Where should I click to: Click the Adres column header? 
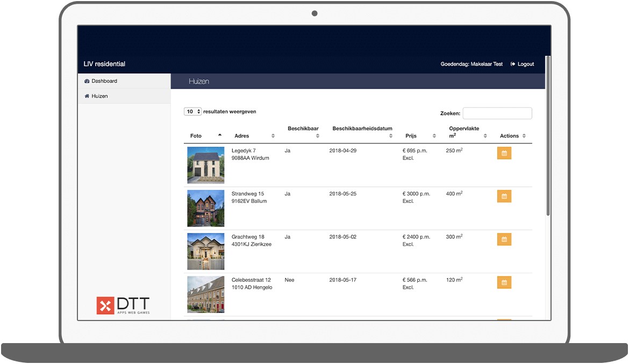241,136
